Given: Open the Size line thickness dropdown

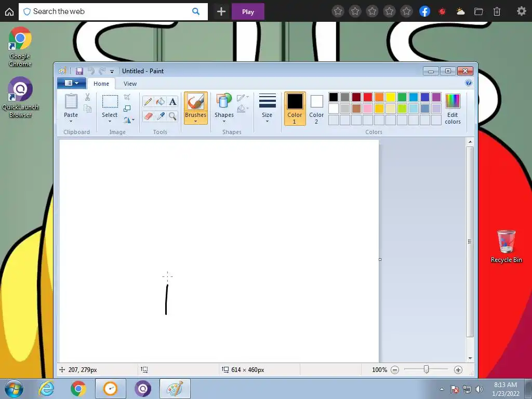Looking at the screenshot, I should (x=268, y=108).
